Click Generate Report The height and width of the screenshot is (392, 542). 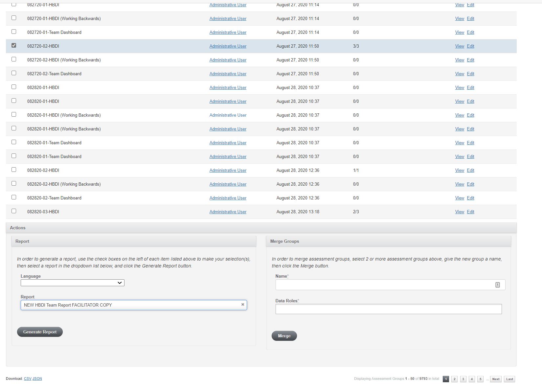pyautogui.click(x=39, y=332)
